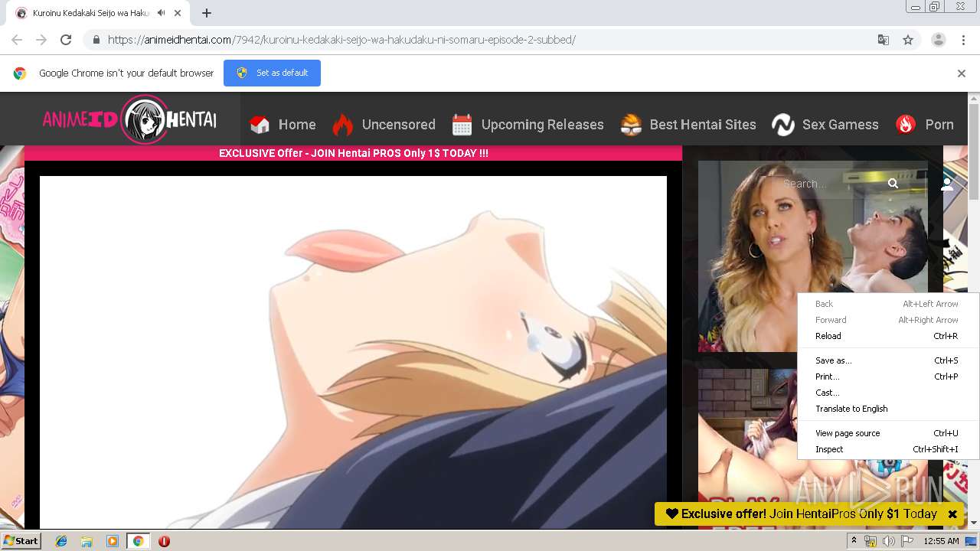980x551 pixels.
Task: Click the AnimeID site logo
Action: [129, 119]
